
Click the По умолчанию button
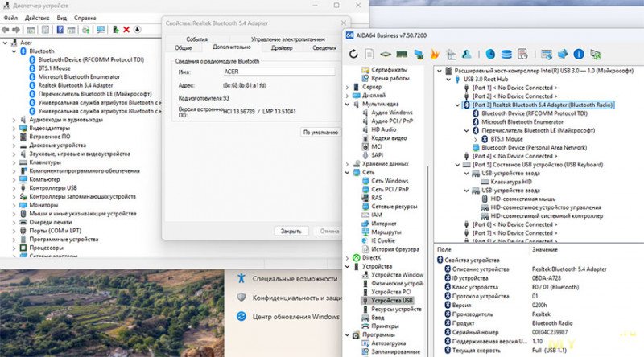coord(320,132)
